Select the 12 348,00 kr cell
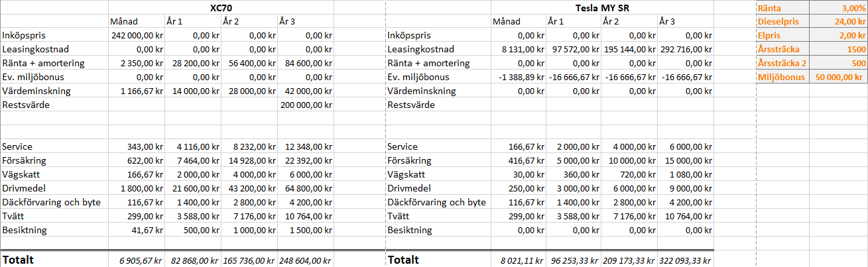868x267 pixels. [305, 146]
